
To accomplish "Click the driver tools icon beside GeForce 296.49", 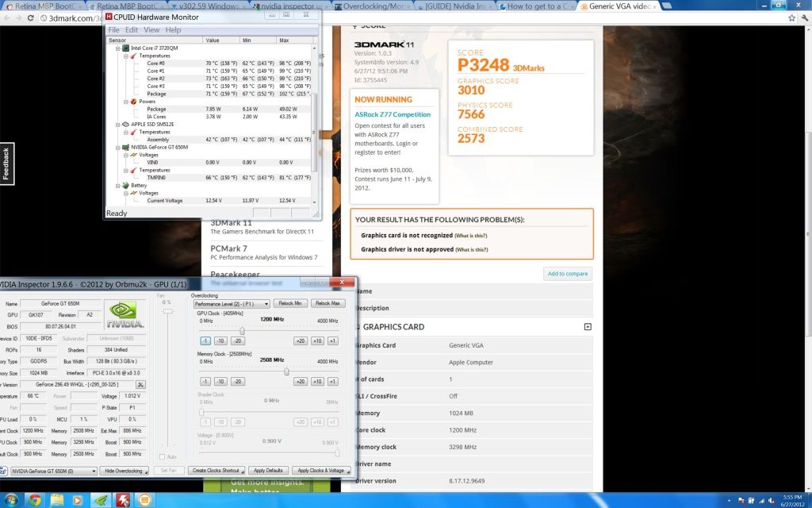I will click(140, 385).
